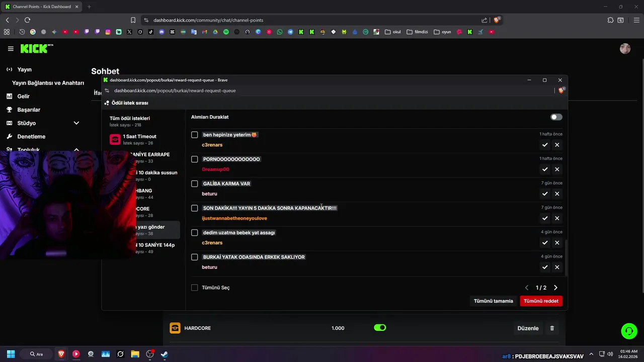Approve the GALİBA KARMA VAR request
Image resolution: width=644 pixels, height=362 pixels.
545,194
